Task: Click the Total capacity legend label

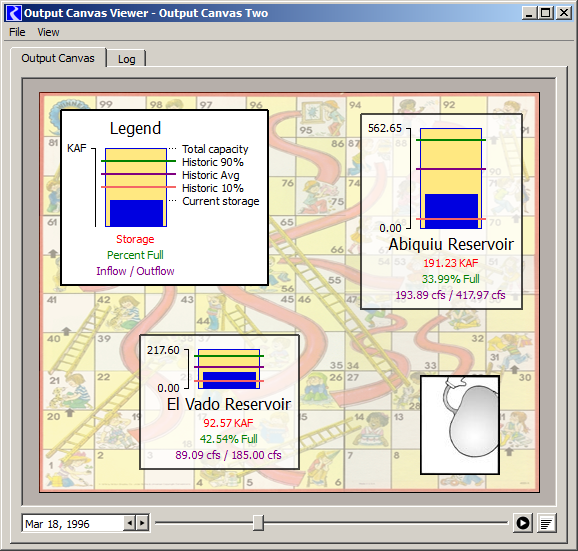Action: pos(215,149)
